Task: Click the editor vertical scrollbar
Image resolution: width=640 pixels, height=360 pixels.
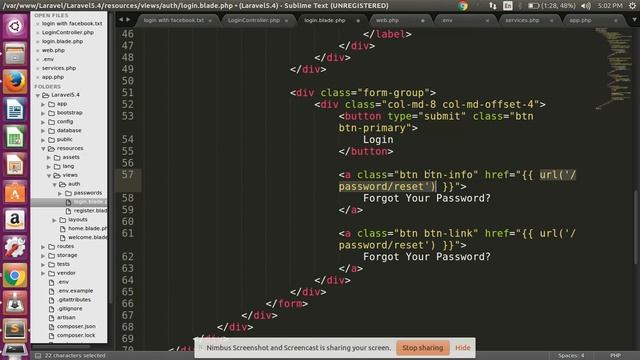Action: coord(636,227)
